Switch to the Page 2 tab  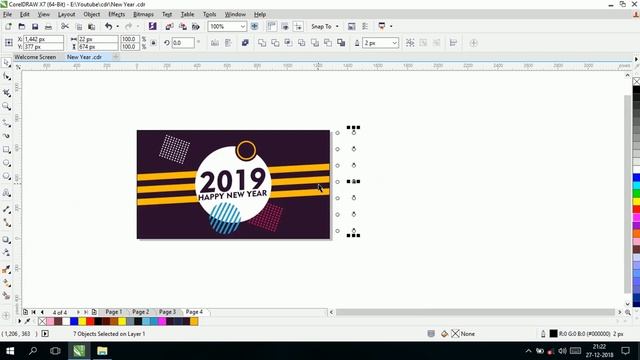click(140, 312)
